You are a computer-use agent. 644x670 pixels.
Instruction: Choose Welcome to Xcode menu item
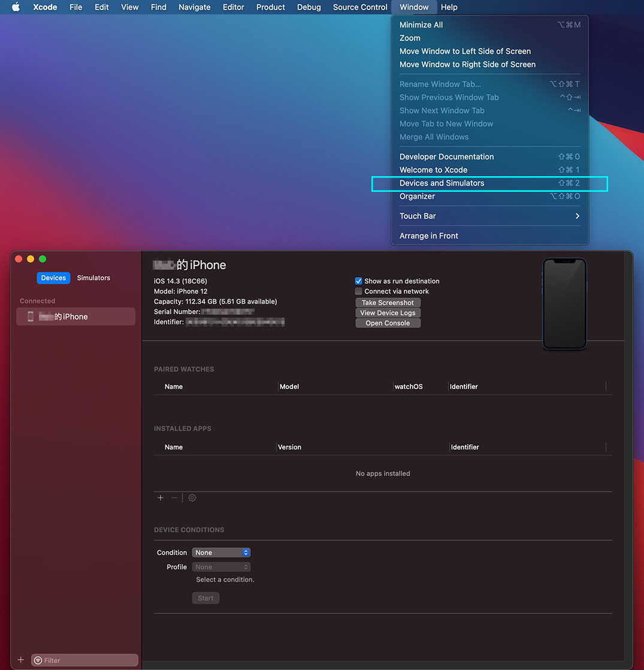(489, 170)
